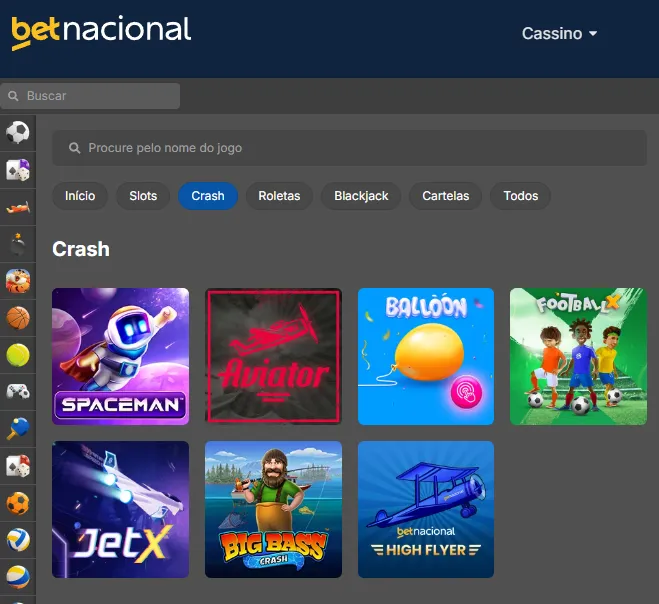659x604 pixels.
Task: Choose the basketball sidebar icon
Action: pyautogui.click(x=18, y=318)
